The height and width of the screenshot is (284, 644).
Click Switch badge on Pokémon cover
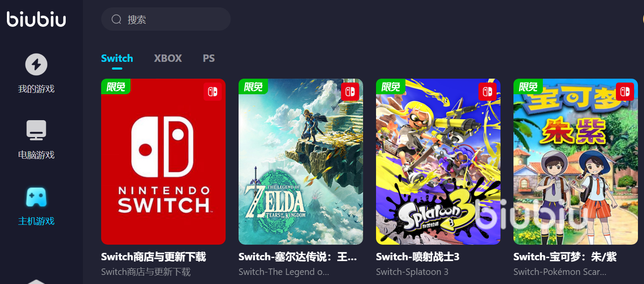[625, 92]
